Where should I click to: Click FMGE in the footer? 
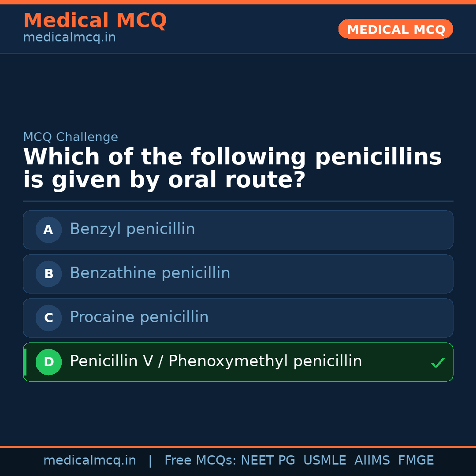pos(416,461)
